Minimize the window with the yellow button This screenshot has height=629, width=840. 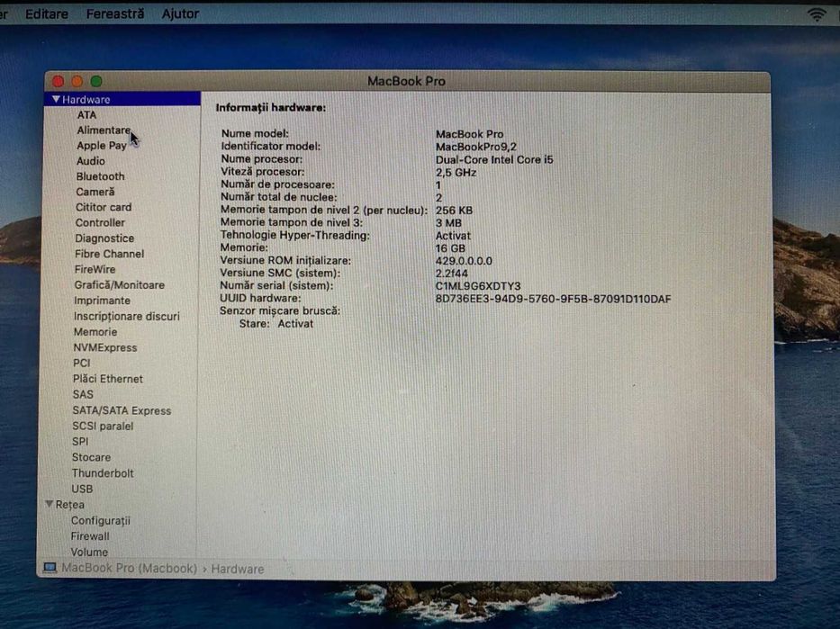77,81
